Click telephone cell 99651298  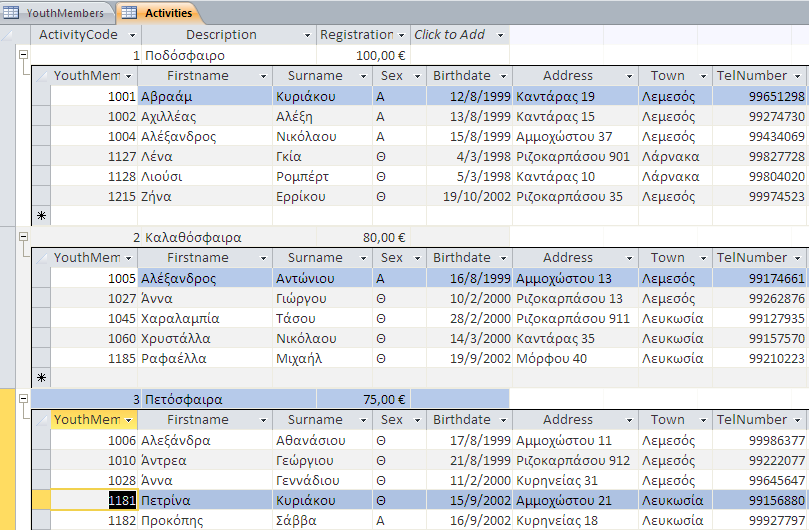click(759, 96)
